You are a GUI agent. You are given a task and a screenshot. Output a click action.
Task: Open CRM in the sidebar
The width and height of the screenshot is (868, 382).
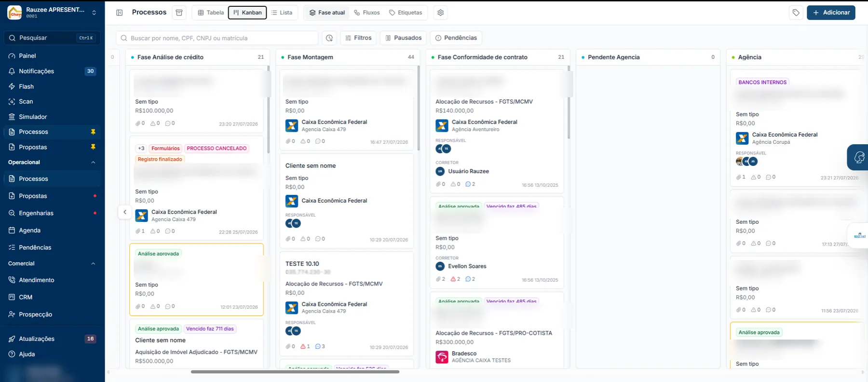(52, 297)
